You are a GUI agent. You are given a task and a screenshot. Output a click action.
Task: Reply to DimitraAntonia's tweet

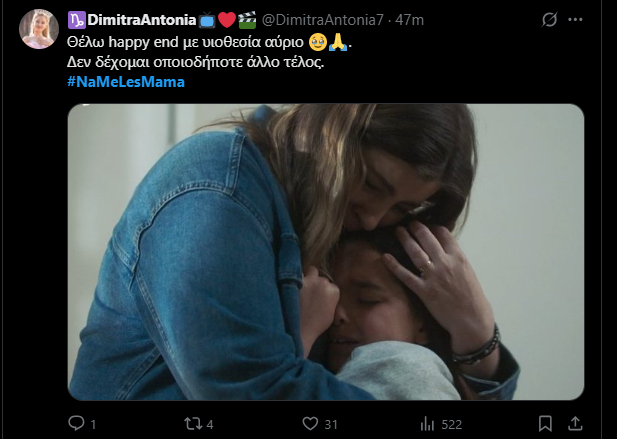[x=77, y=424]
